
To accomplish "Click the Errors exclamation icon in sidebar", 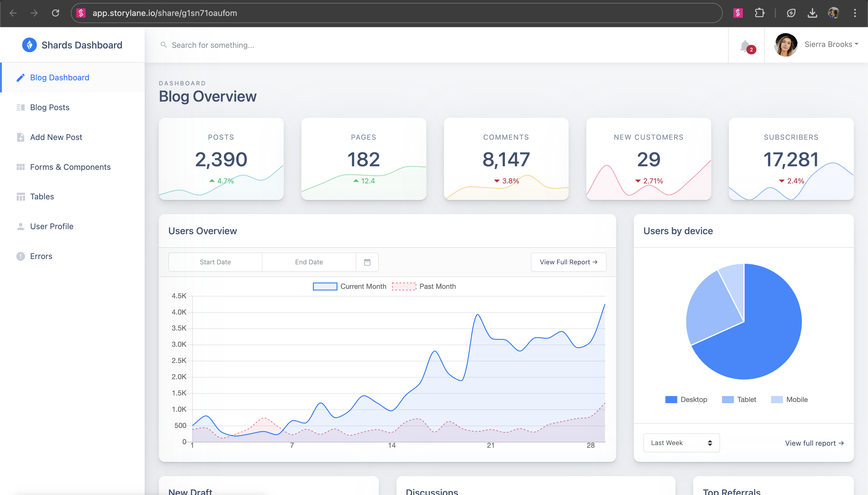I will 21,256.
